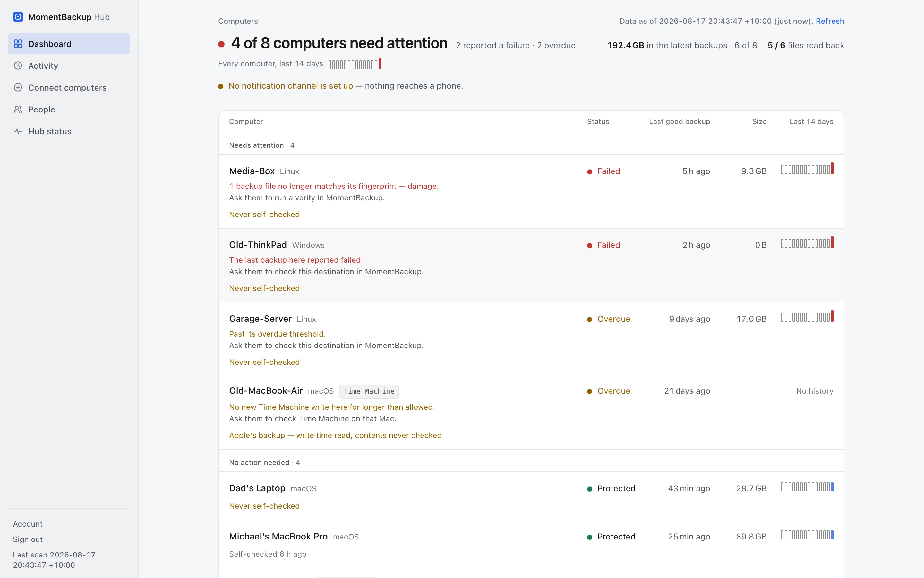Click Dad's Laptop green Protected dot
Image resolution: width=924 pixels, height=578 pixels.
pyautogui.click(x=589, y=489)
